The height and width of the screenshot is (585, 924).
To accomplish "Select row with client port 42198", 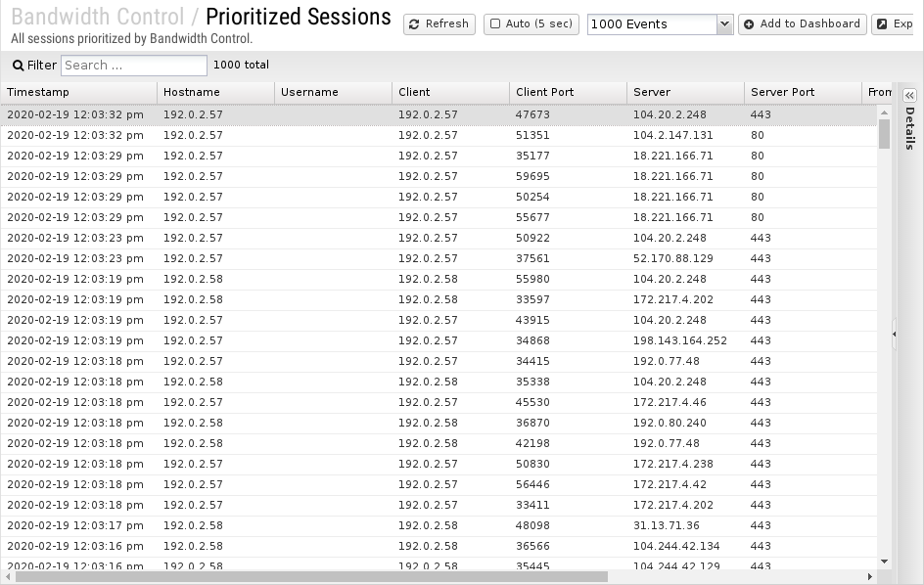I will [439, 443].
